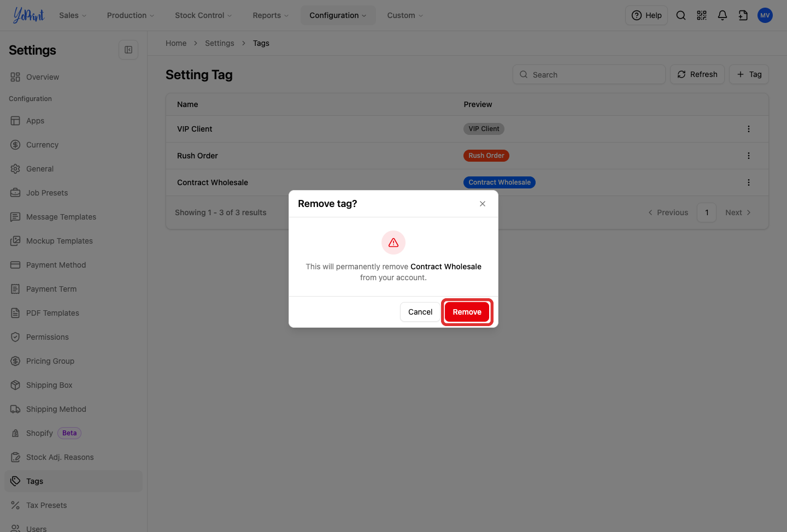
Task: Click the red Rush Order tag preview
Action: coord(486,156)
